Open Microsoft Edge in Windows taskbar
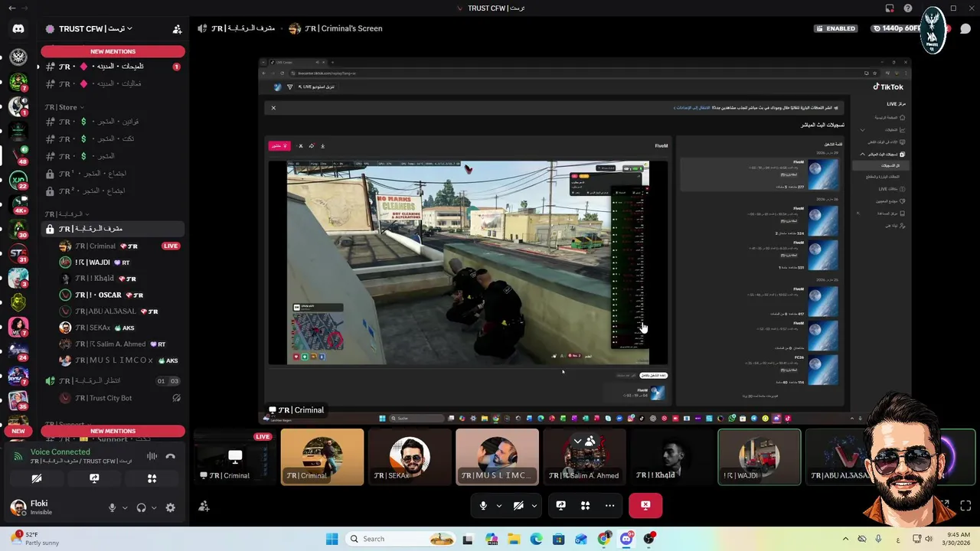The height and width of the screenshot is (551, 980). [x=536, y=539]
